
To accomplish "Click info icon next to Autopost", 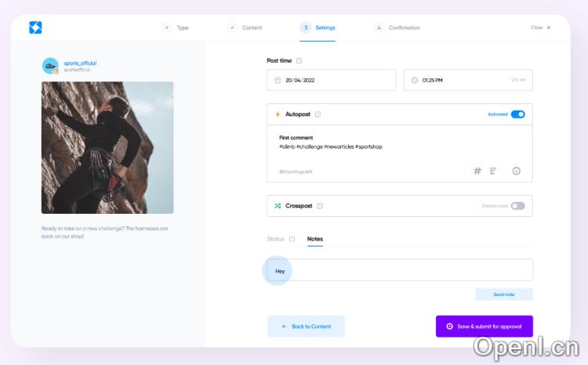I will pos(318,114).
